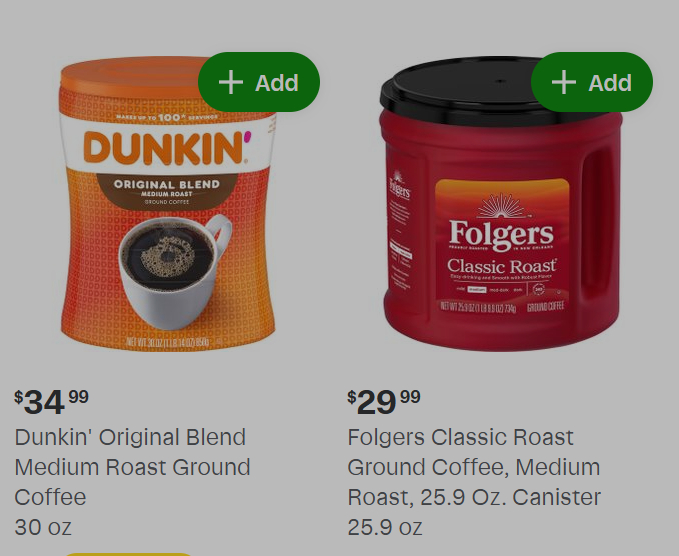Viewport: 679px width, 556px height.
Task: Click the 30 oz size label
Action: [43, 527]
